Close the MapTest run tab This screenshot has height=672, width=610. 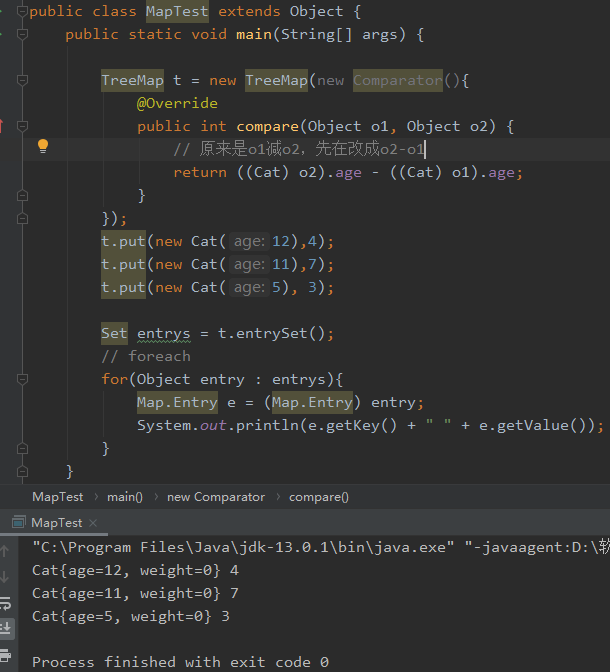coord(93,523)
